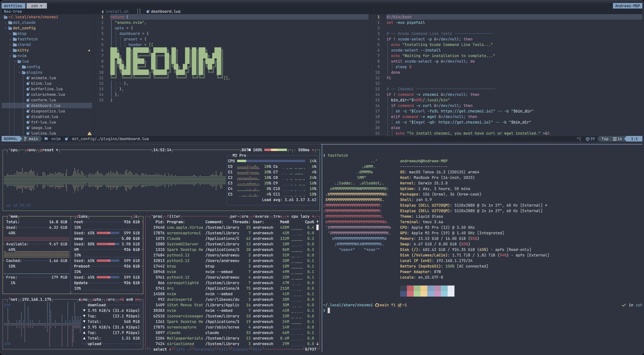
Task: Enable per-core view in btop
Action: pyautogui.click(x=239, y=216)
